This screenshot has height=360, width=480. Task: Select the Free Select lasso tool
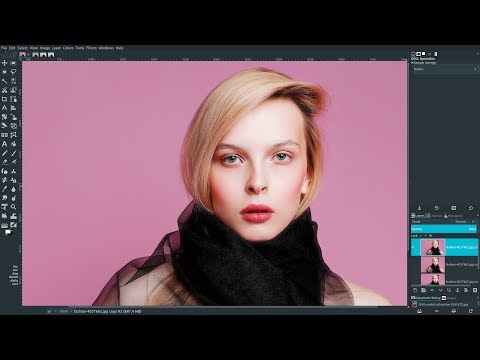click(x=13, y=72)
